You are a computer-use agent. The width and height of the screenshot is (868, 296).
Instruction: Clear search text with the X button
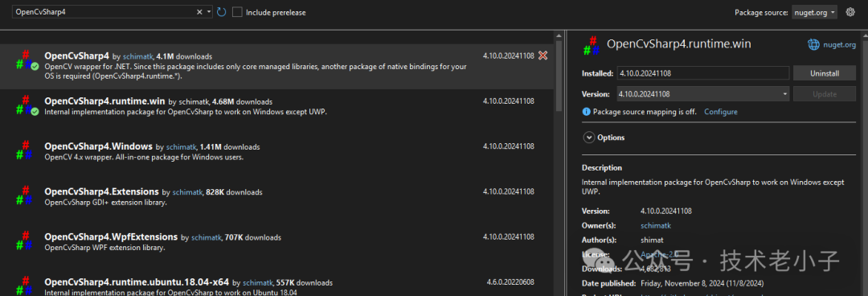click(199, 12)
